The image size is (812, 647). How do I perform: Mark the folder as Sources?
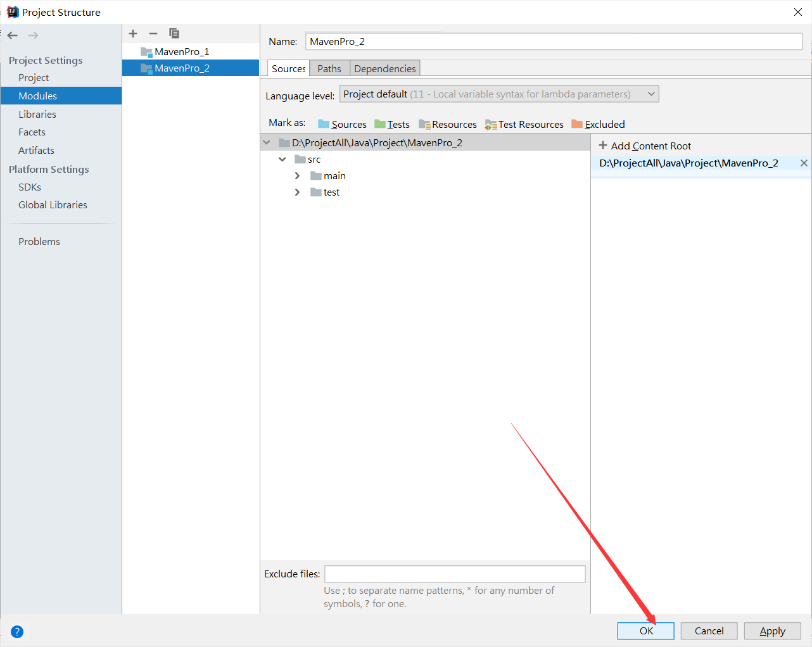click(342, 124)
